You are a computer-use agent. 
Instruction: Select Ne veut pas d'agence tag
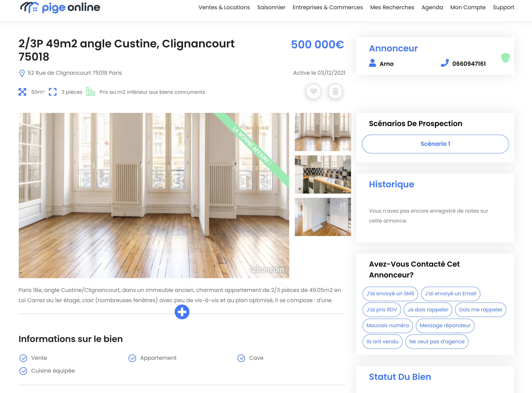[x=437, y=342]
